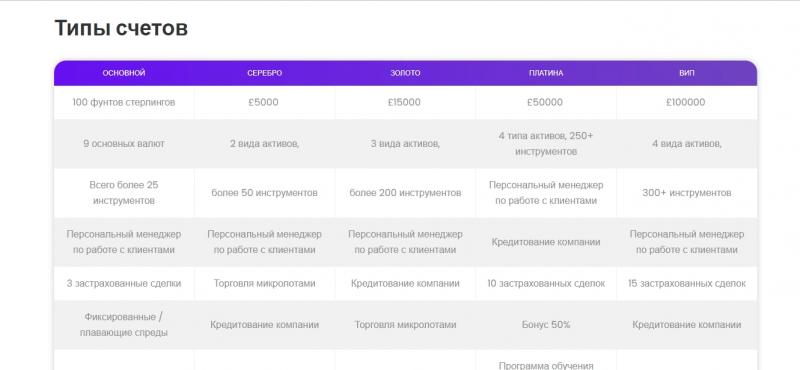Click the 15 застрахованных сделок cell
This screenshot has width=800, height=370.
point(687,283)
